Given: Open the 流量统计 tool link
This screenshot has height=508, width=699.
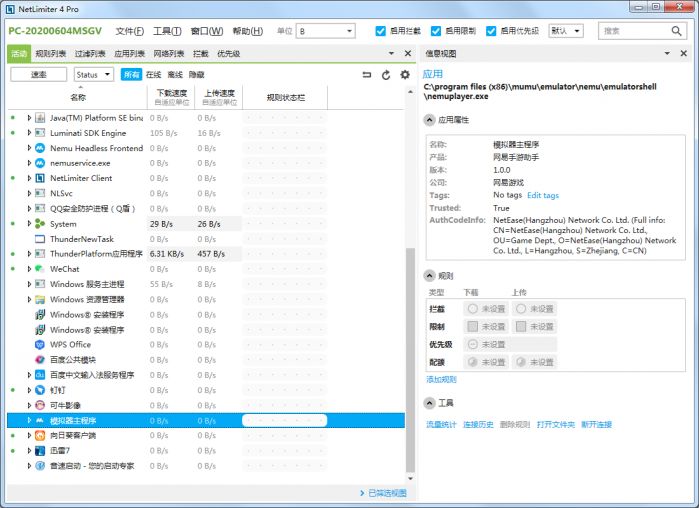Looking at the screenshot, I should pos(441,424).
